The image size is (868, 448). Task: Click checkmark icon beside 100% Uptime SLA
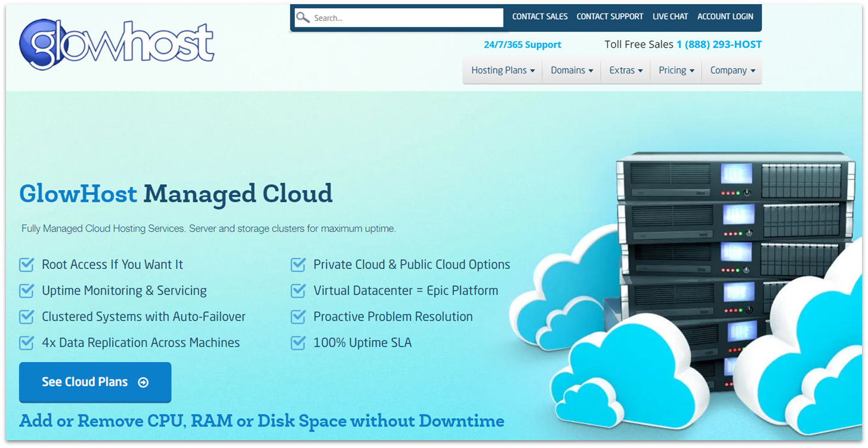[298, 342]
